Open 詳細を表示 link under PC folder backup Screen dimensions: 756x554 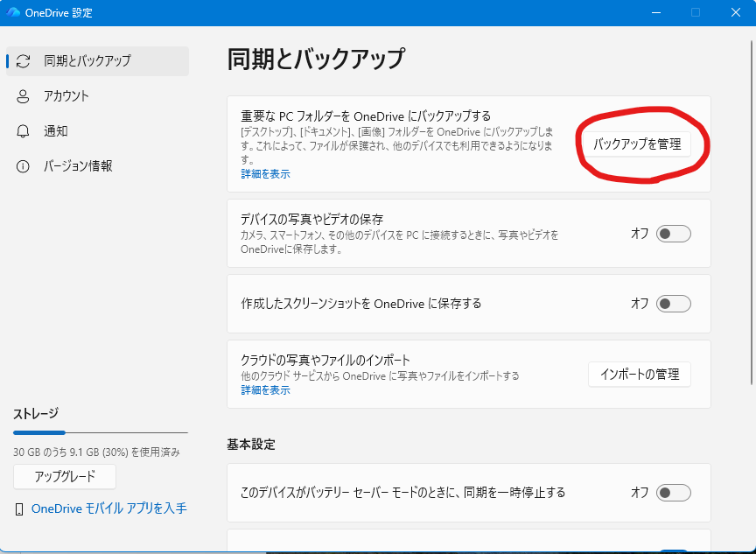pyautogui.click(x=265, y=174)
